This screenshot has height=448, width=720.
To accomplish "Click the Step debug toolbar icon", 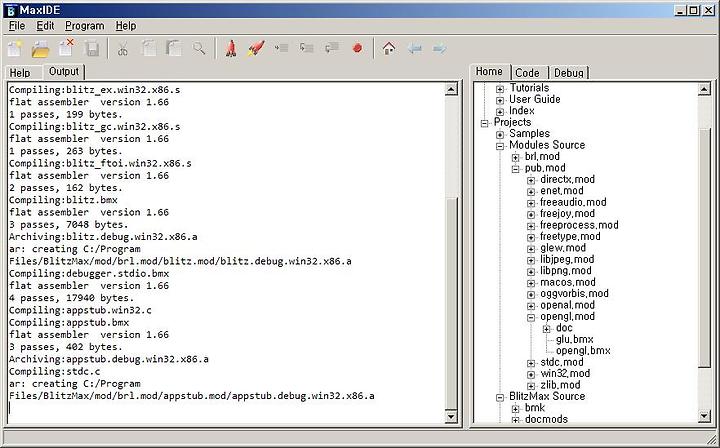I will (x=281, y=47).
